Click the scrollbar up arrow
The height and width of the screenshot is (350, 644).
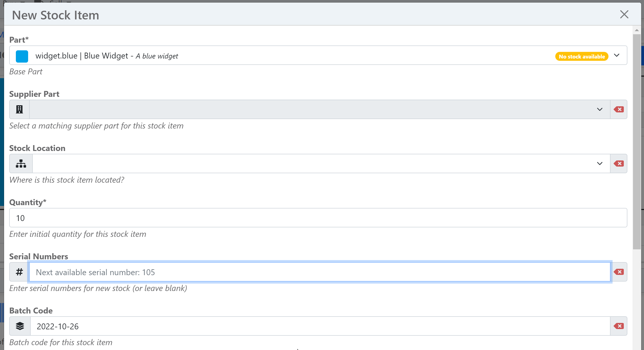coord(637,30)
